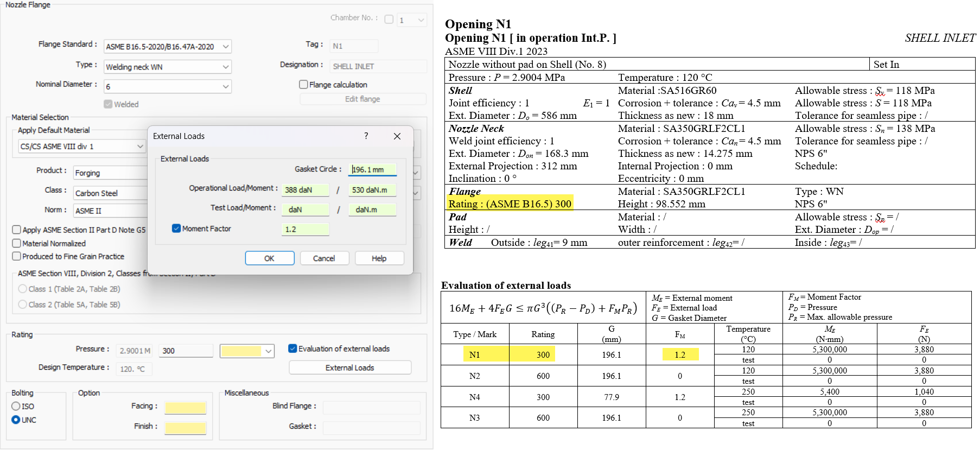Viewport: 980px width, 450px height.
Task: Open the Product Forging dropdown
Action: 416,173
